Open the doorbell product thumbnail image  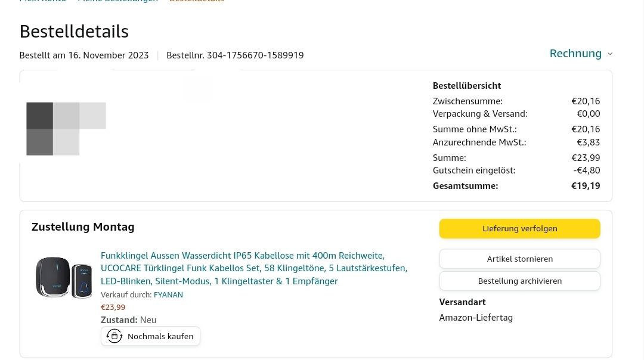pyautogui.click(x=64, y=277)
